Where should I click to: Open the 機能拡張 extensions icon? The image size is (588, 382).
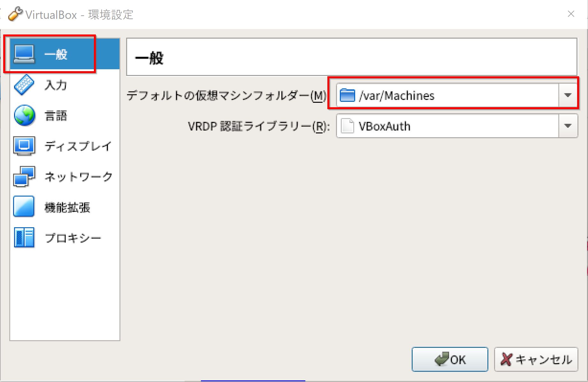[x=24, y=206]
